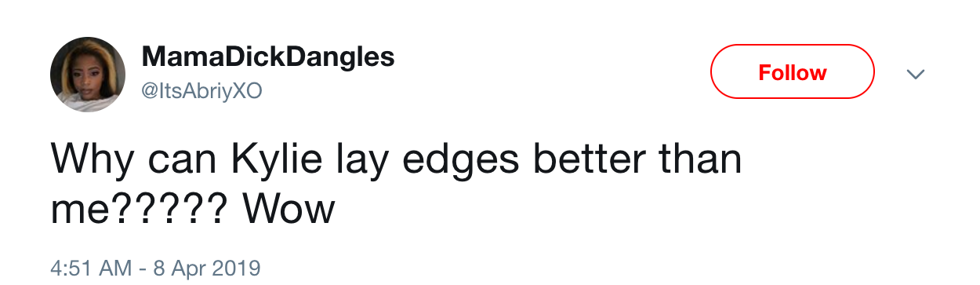Click the "AM" in the timestamp

point(116,269)
